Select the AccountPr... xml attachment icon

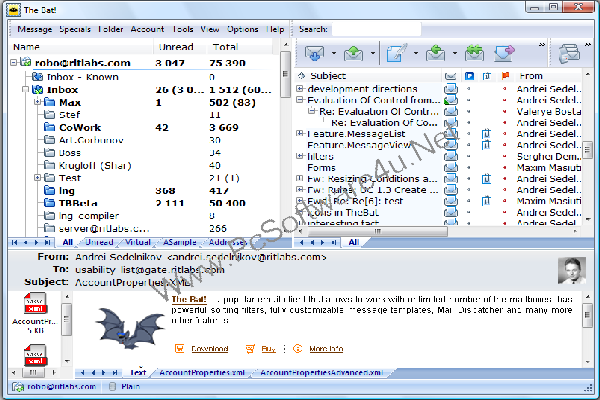coord(36,304)
